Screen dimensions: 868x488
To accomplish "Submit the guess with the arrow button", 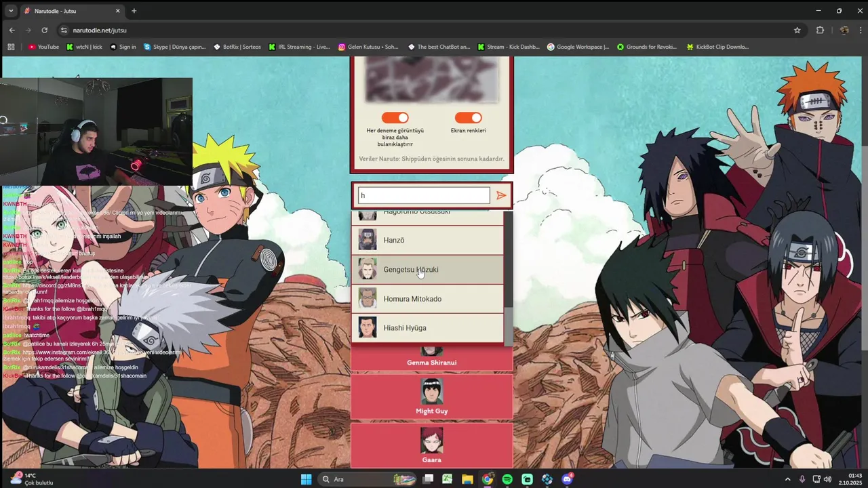I will click(501, 195).
